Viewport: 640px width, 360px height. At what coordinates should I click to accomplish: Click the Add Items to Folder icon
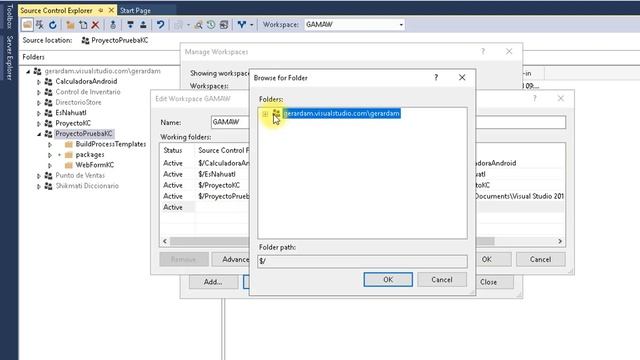(83, 25)
